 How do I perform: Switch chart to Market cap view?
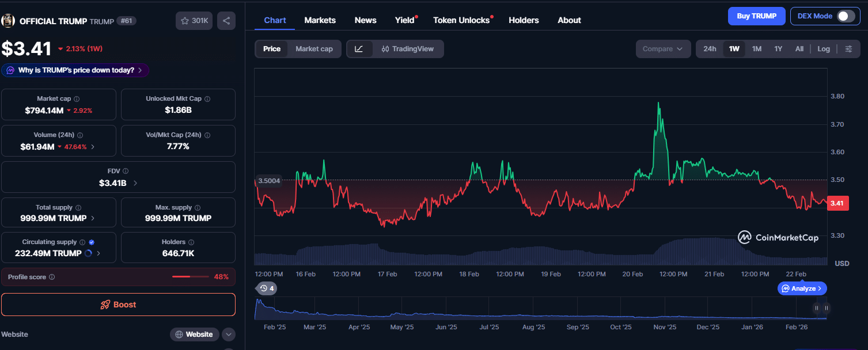[314, 49]
